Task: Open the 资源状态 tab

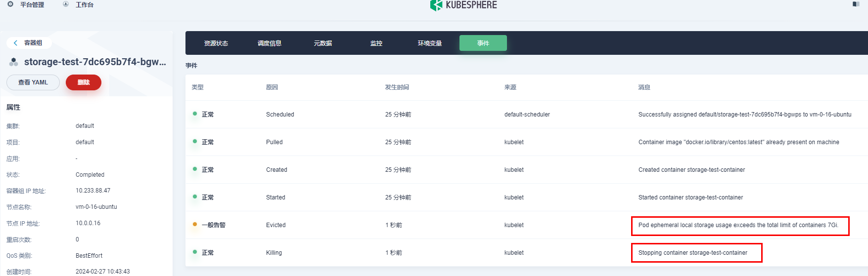Action: coord(216,43)
